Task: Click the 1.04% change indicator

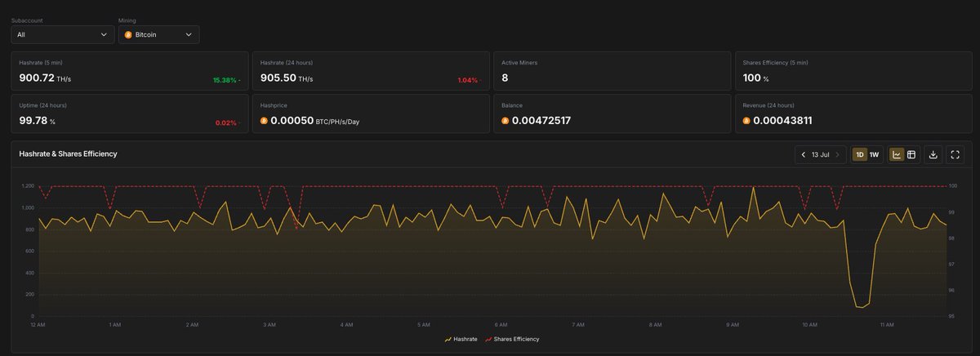Action: click(470, 80)
